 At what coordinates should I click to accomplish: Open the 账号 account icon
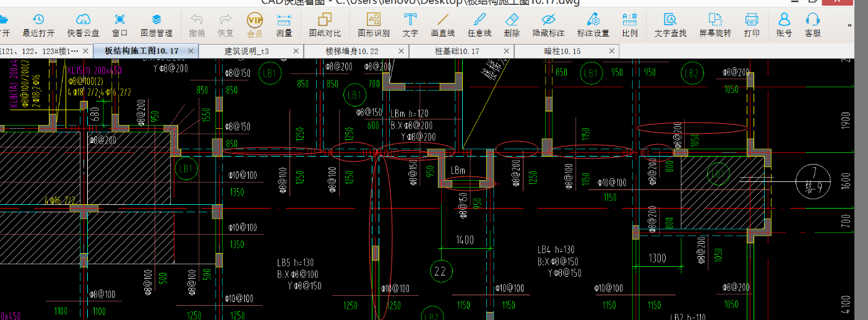784,25
